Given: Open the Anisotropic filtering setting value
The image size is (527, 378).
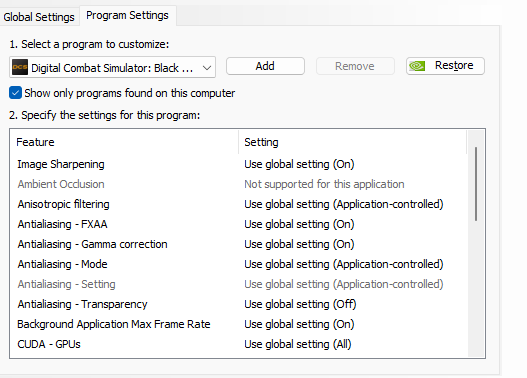Looking at the screenshot, I should (344, 204).
